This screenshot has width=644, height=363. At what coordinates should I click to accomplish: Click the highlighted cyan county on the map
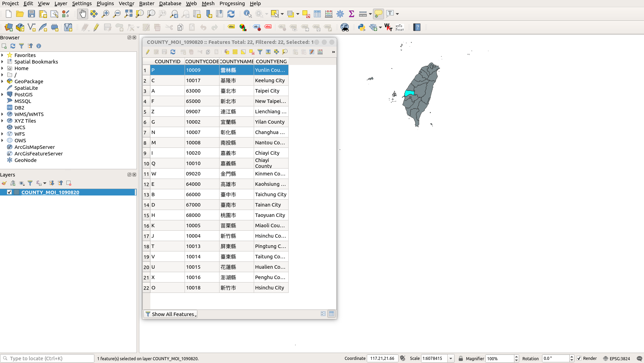pos(409,93)
